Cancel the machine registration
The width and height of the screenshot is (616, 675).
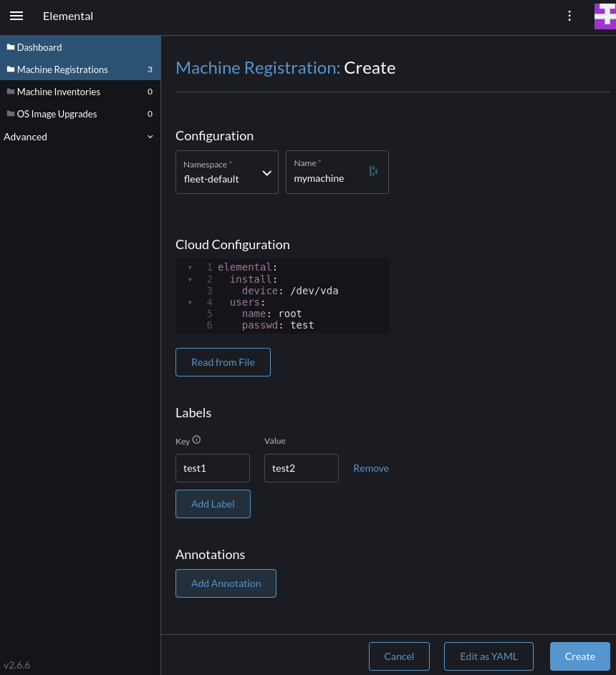click(399, 656)
